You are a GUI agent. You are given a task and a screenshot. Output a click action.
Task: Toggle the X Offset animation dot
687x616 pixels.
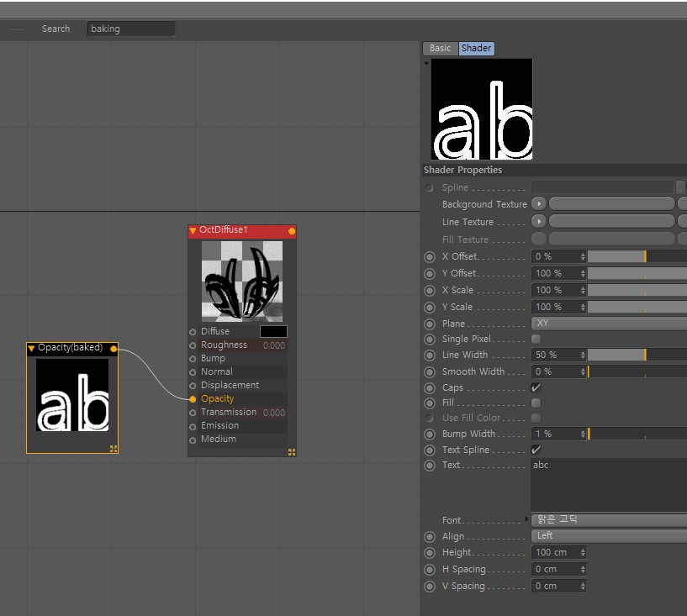tap(430, 257)
